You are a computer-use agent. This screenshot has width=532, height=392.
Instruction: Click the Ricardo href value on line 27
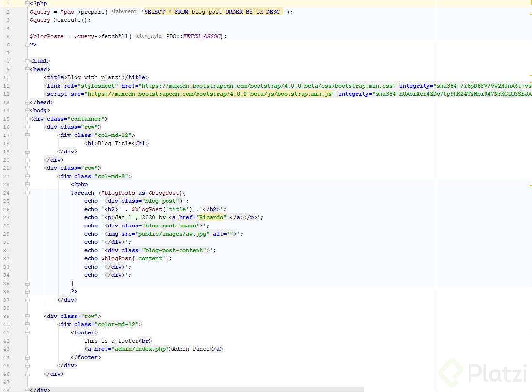pyautogui.click(x=212, y=217)
